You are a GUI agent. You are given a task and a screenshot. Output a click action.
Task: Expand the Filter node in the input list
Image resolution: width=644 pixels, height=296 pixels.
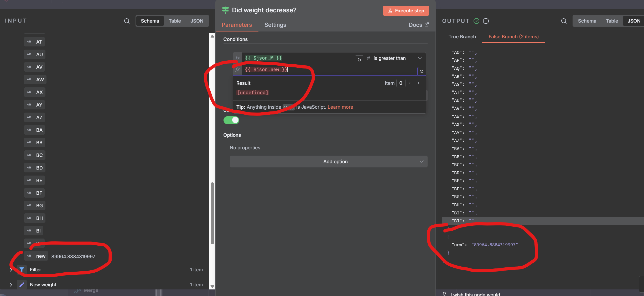(x=11, y=269)
